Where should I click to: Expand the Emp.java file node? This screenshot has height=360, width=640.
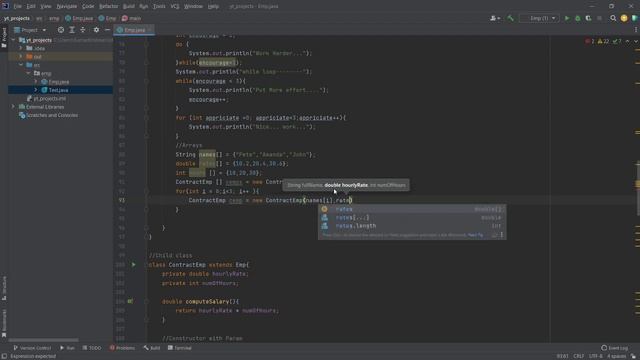pos(36,82)
